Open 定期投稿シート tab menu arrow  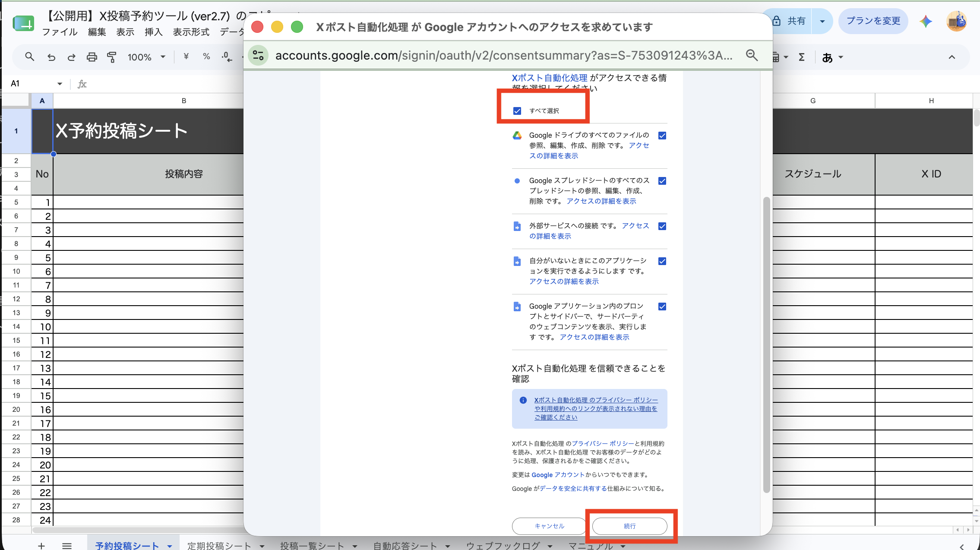pyautogui.click(x=262, y=546)
